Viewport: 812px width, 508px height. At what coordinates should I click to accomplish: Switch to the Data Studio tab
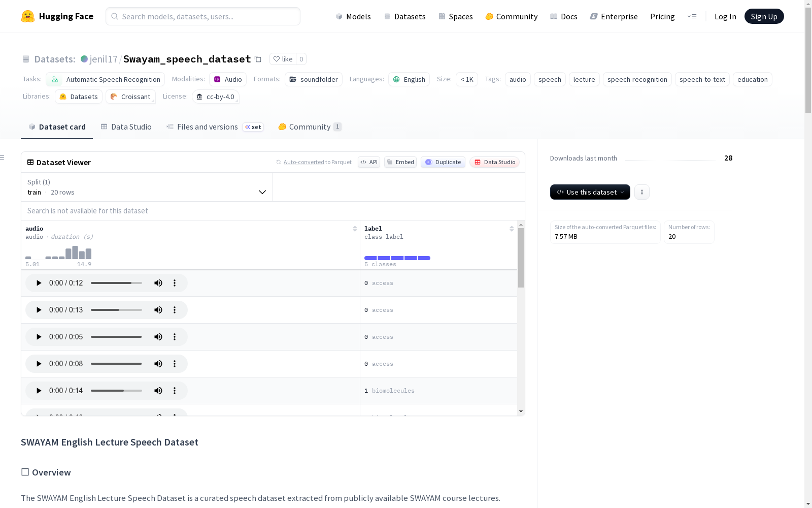[x=126, y=127]
